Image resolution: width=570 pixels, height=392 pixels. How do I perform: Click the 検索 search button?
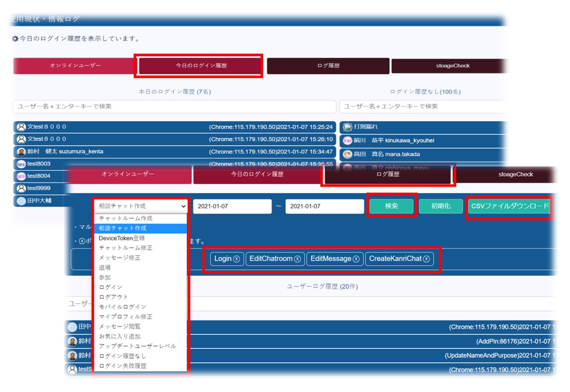pyautogui.click(x=391, y=206)
